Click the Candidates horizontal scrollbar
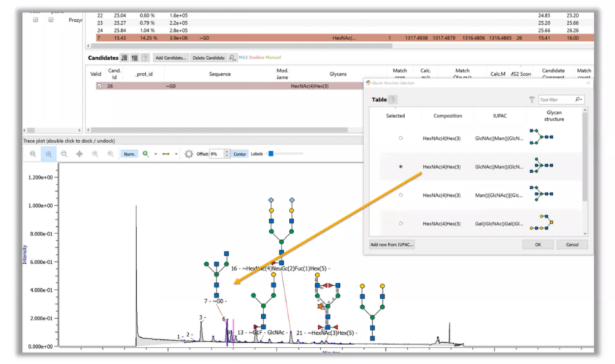 (x=219, y=130)
